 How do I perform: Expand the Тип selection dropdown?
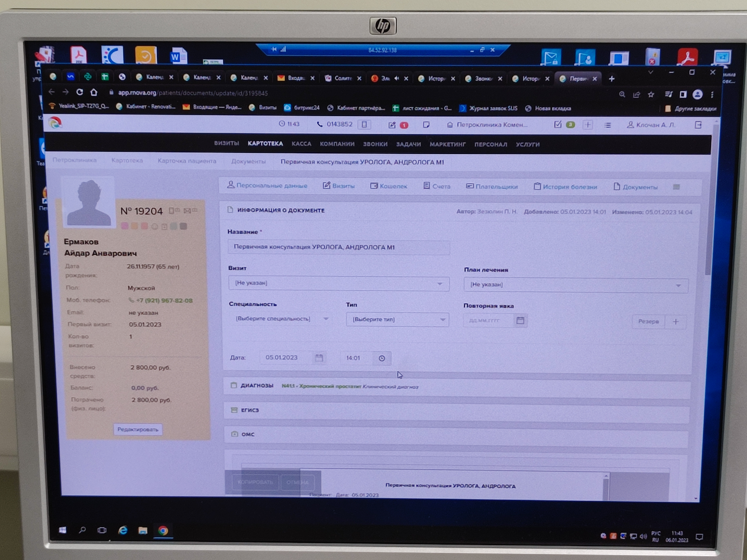pyautogui.click(x=397, y=319)
